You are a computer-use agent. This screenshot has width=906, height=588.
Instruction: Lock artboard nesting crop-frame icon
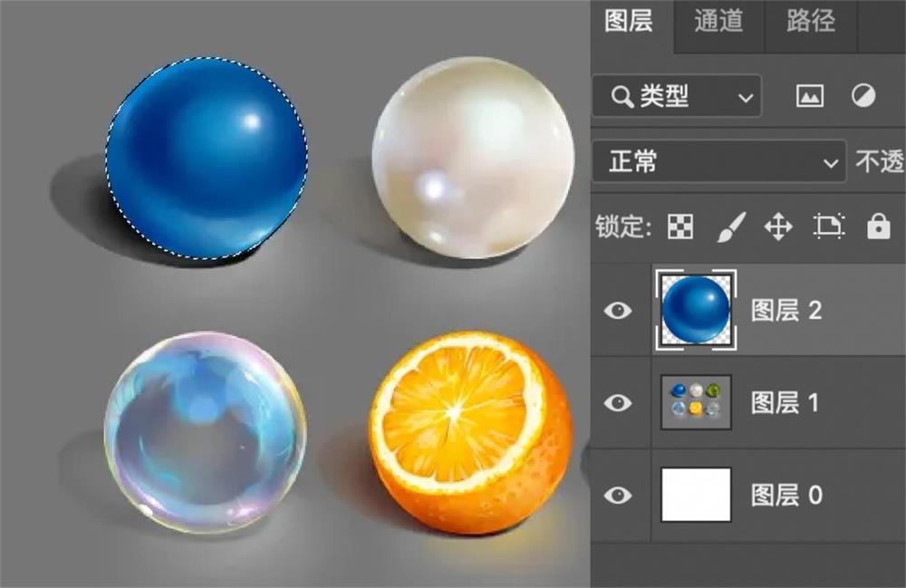coord(829,226)
